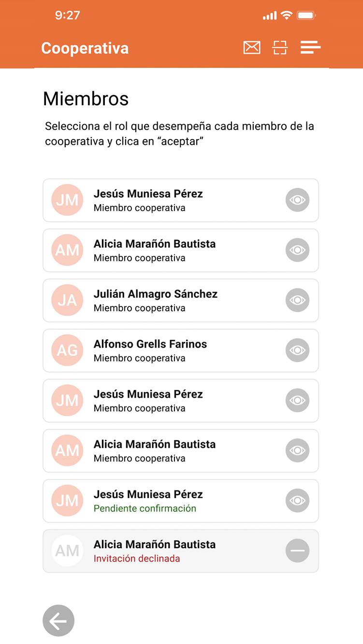This screenshot has width=363, height=644.
Task: Tap the Wi-Fi icon in status bar
Action: tap(287, 15)
